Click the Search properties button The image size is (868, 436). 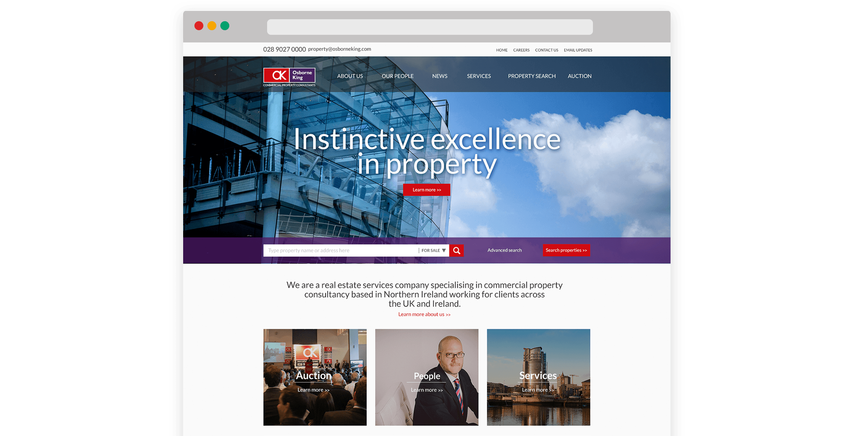coord(566,250)
